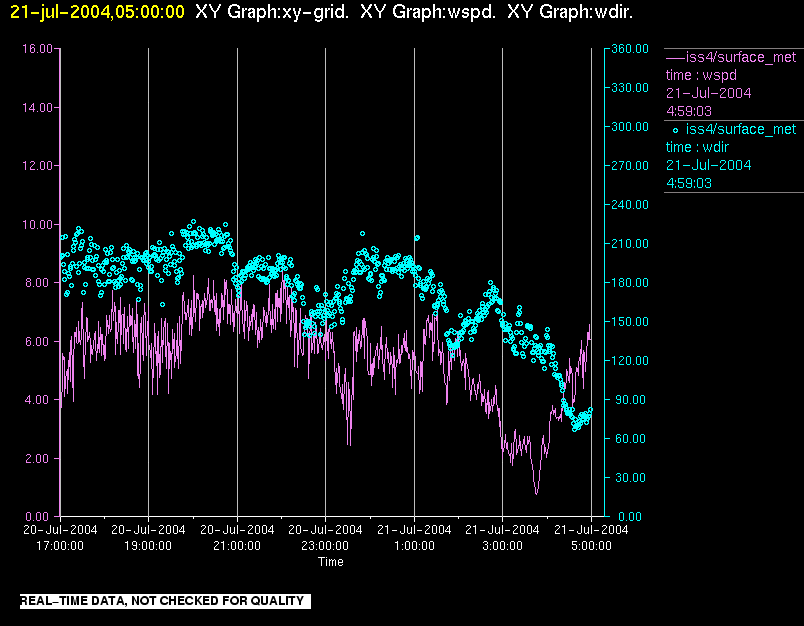Image resolution: width=804 pixels, height=626 pixels.
Task: Click the x-axis label 20-Jul-2004 21:00:00
Action: coord(237,537)
